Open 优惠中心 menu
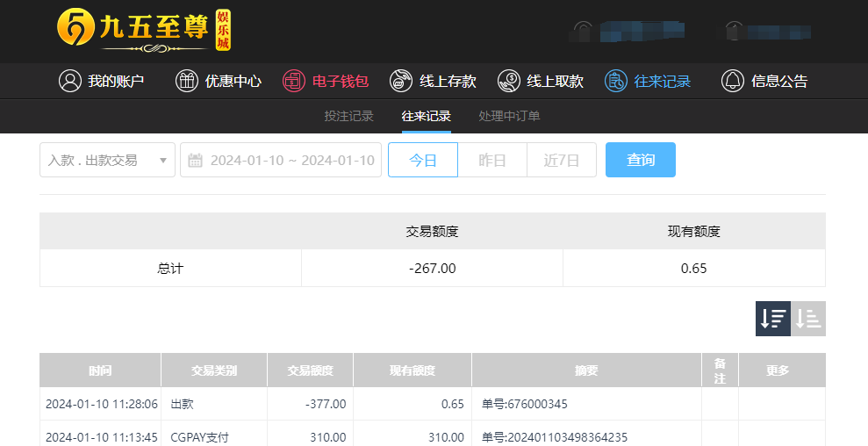This screenshot has width=868, height=446. 219,81
